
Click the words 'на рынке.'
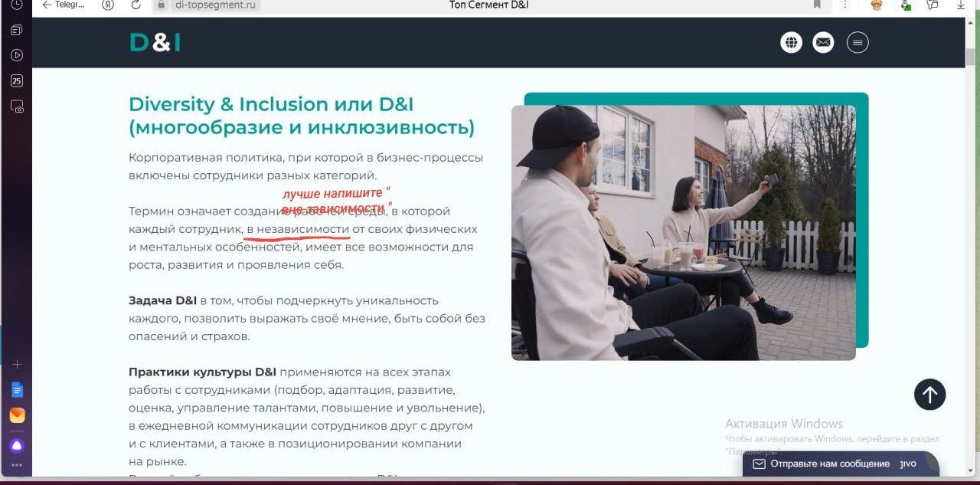tap(158, 461)
